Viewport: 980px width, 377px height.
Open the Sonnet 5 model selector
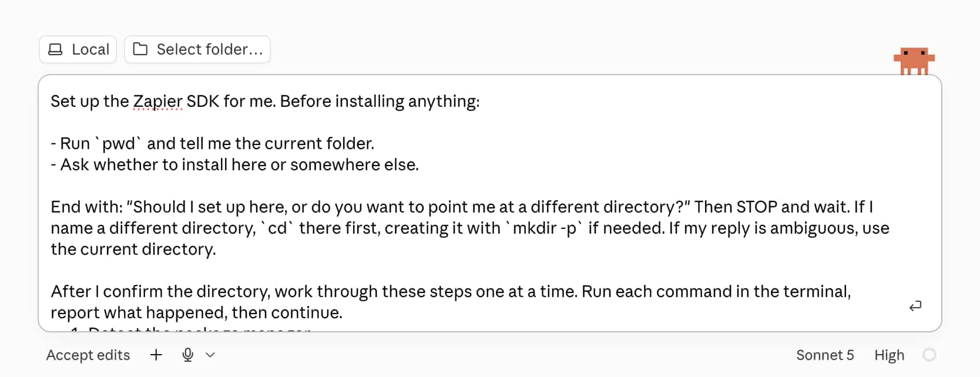coord(825,355)
